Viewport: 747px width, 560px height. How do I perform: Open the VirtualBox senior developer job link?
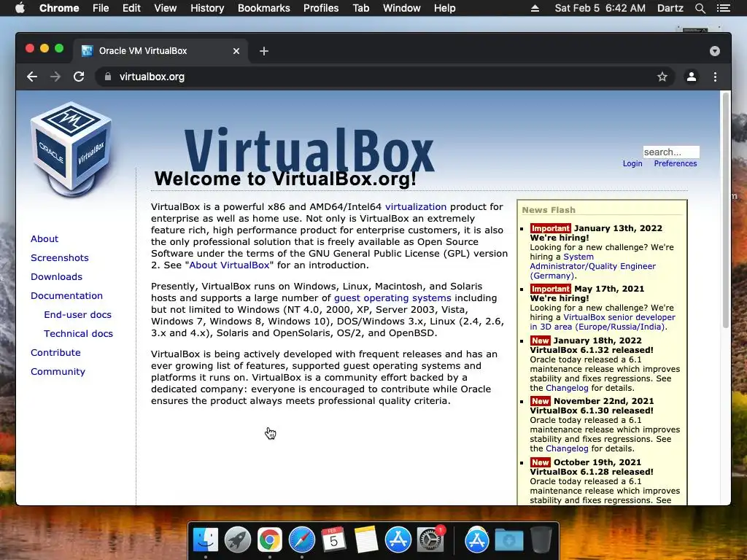tap(603, 322)
